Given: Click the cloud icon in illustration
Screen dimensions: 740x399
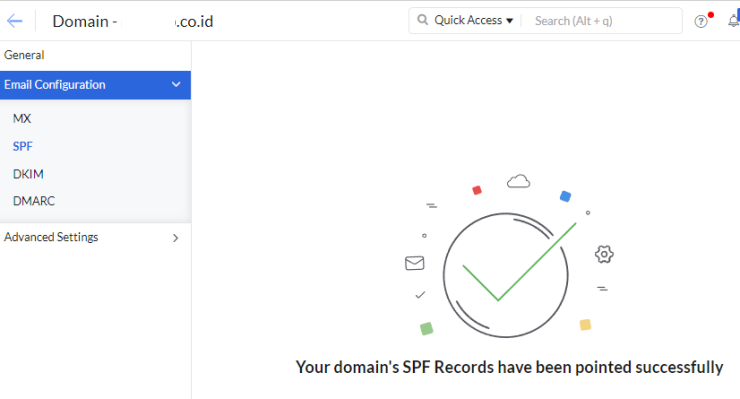Looking at the screenshot, I should point(518,181).
